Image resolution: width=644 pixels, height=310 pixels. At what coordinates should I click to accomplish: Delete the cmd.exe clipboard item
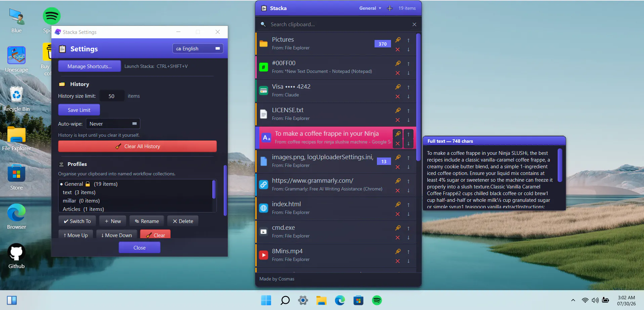[x=398, y=237]
